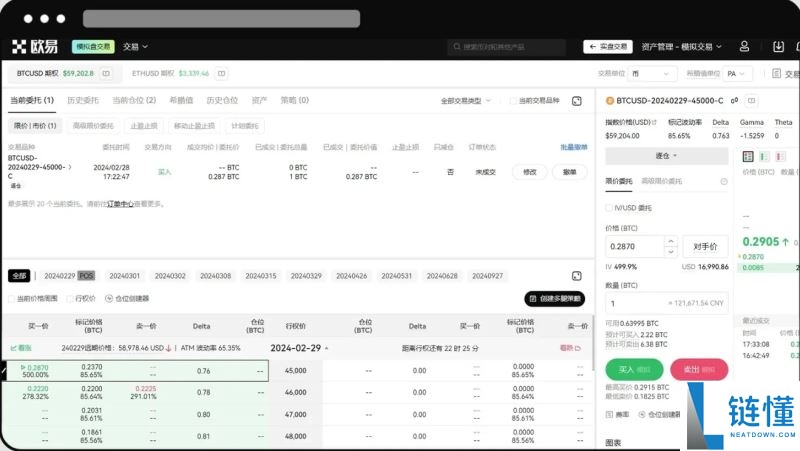Click the 实盘交易 button
This screenshot has height=451, width=800.
click(x=608, y=46)
